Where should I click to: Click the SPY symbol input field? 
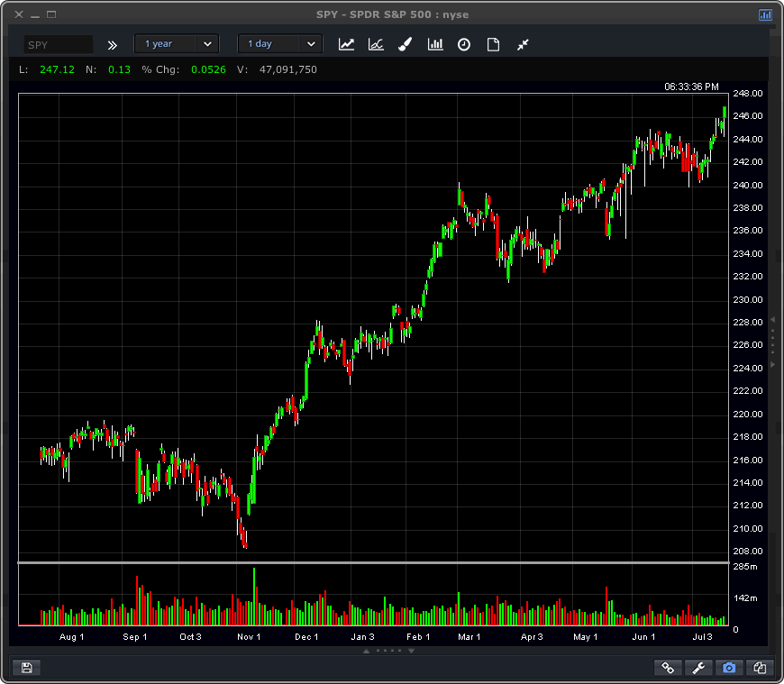59,44
